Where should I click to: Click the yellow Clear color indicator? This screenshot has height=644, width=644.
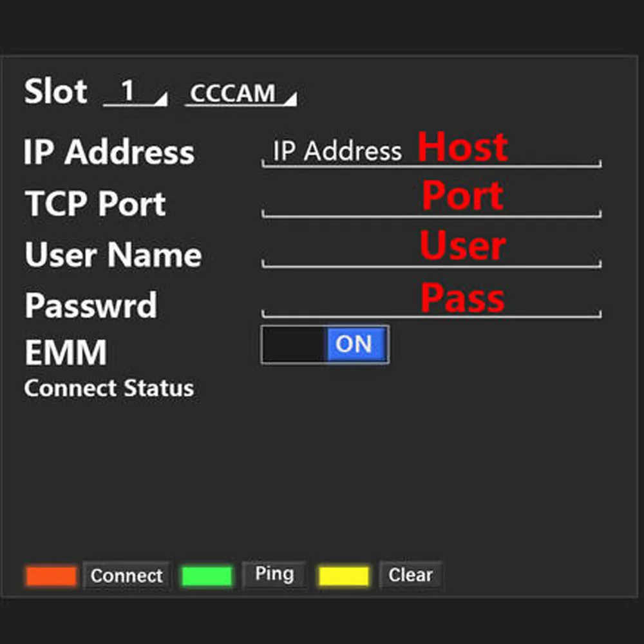345,575
